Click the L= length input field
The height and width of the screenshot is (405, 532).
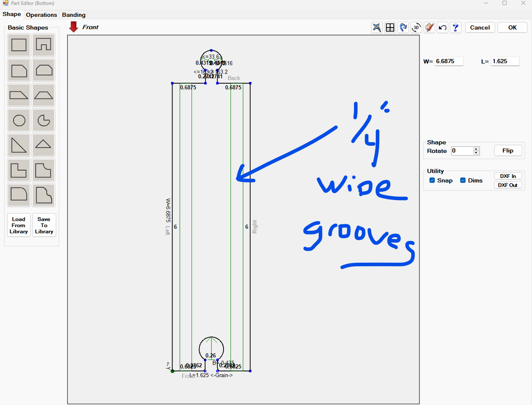[505, 61]
